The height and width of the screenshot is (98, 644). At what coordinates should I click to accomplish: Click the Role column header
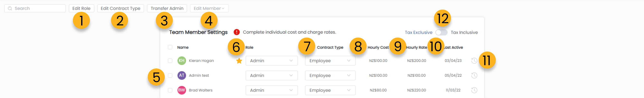[249, 47]
